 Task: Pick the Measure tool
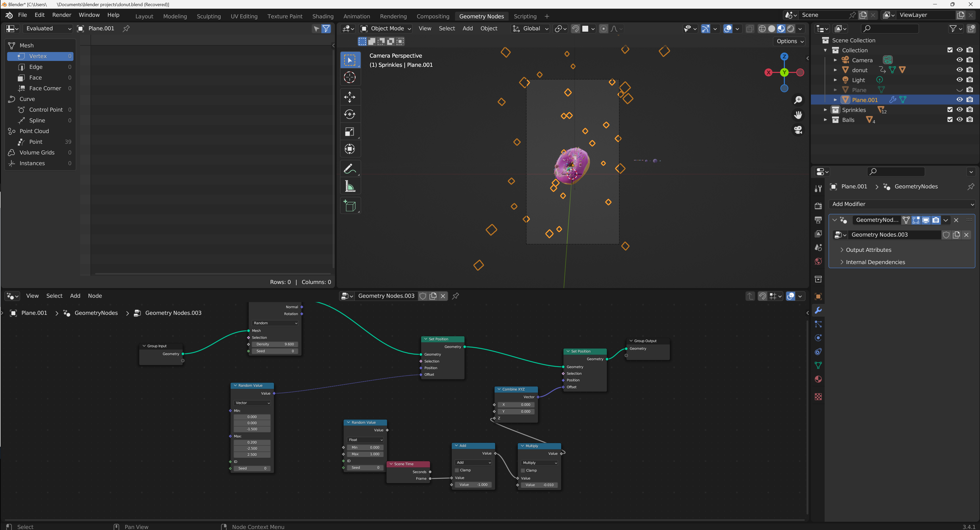click(349, 186)
